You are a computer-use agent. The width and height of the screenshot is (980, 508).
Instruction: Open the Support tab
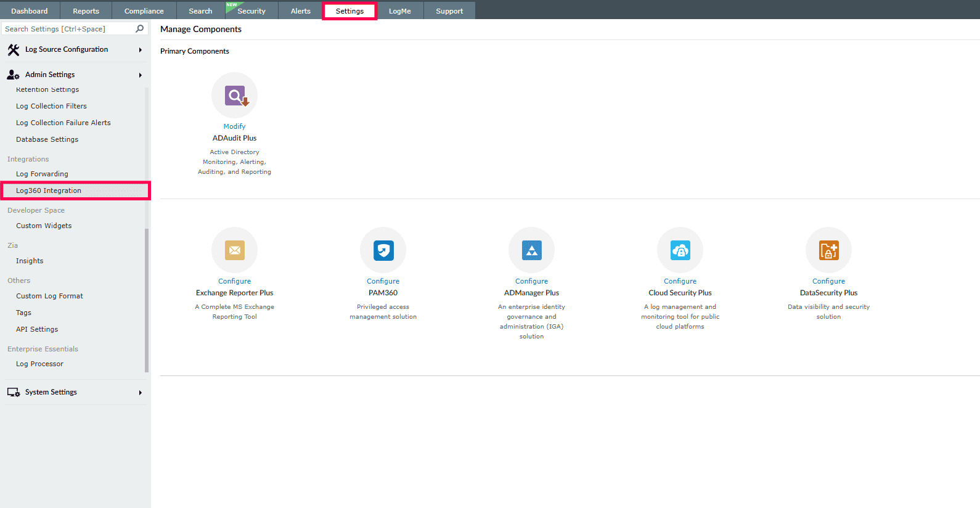[x=449, y=10]
